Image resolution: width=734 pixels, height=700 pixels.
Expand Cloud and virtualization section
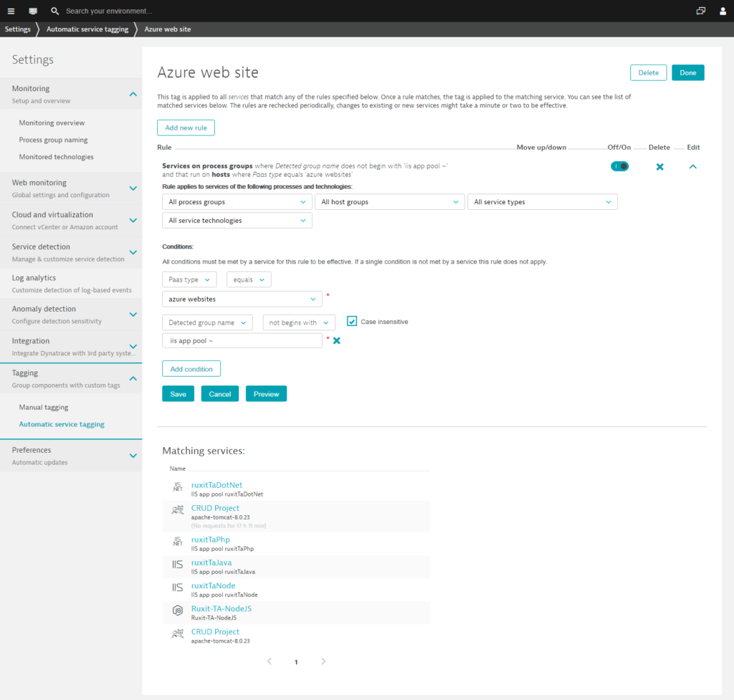coord(133,221)
